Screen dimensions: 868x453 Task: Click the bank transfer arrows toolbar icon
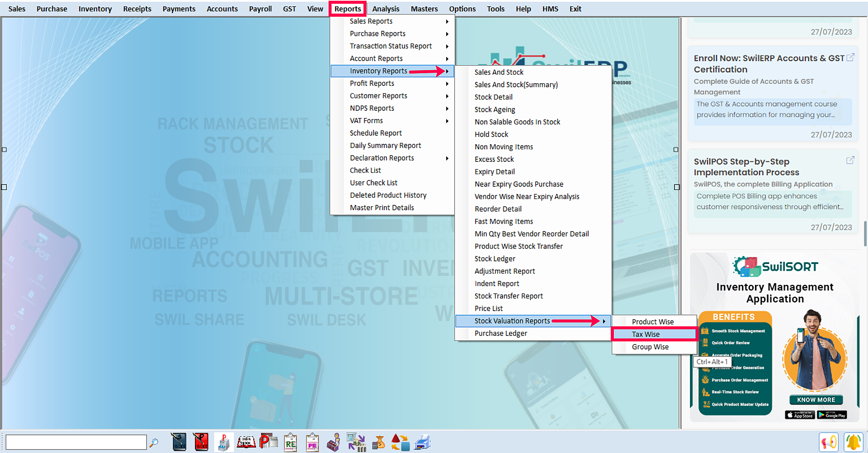point(356,442)
